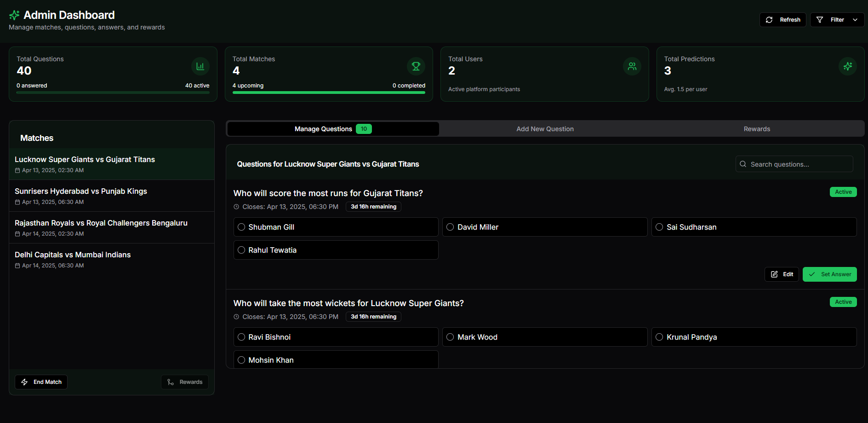The image size is (868, 423).
Task: Click the '40 active' text
Action: (197, 86)
